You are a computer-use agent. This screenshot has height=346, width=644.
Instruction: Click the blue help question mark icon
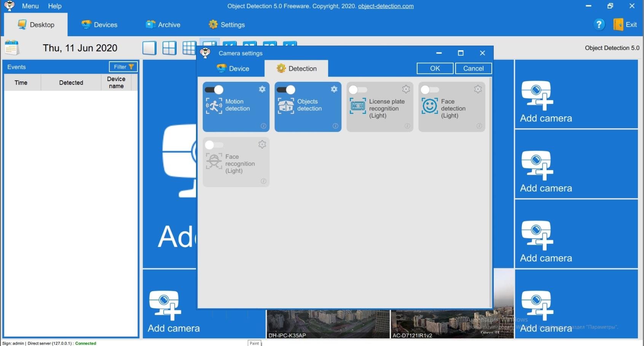(x=599, y=25)
